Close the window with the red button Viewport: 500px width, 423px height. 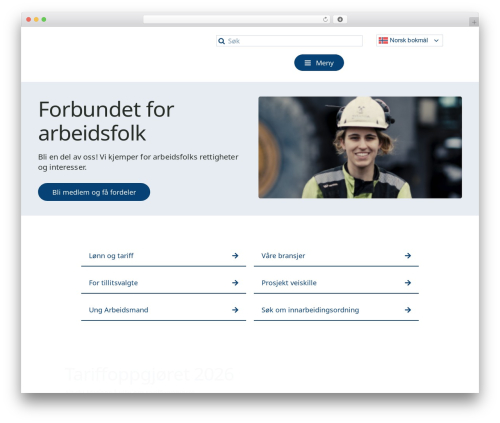pos(29,20)
